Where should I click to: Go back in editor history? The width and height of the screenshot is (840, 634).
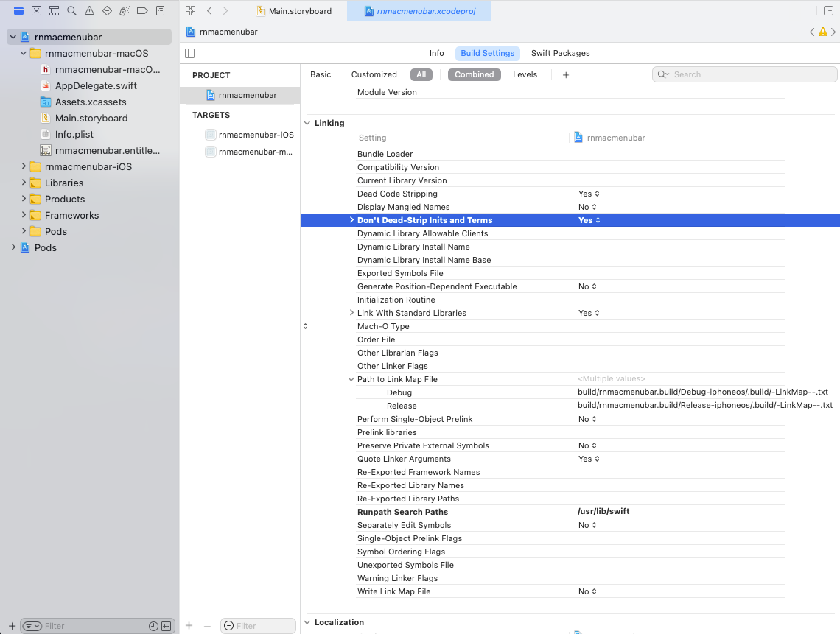pos(209,11)
